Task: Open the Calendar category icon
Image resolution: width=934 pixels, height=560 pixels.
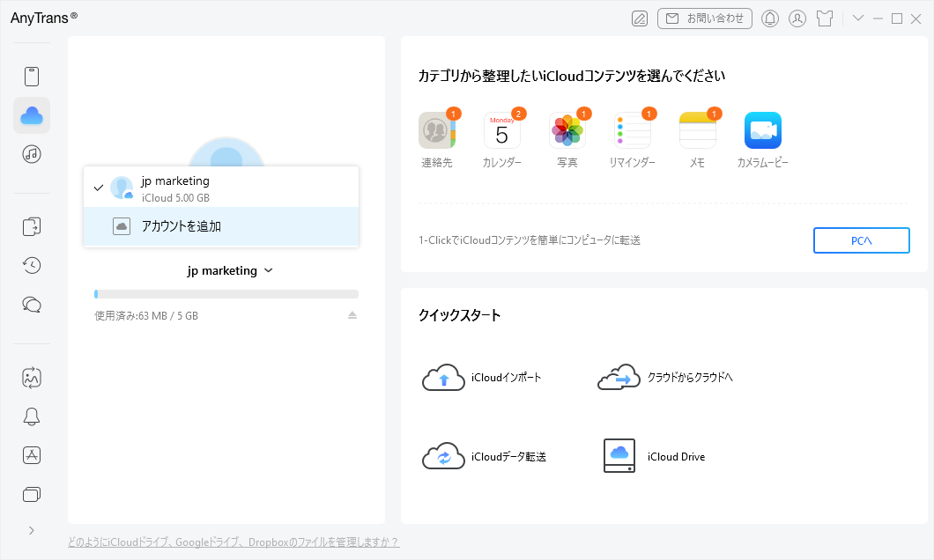Action: (x=502, y=131)
